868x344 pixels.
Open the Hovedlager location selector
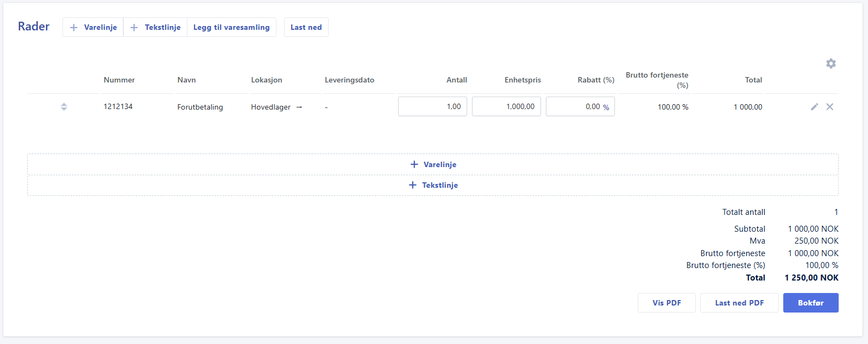point(271,107)
